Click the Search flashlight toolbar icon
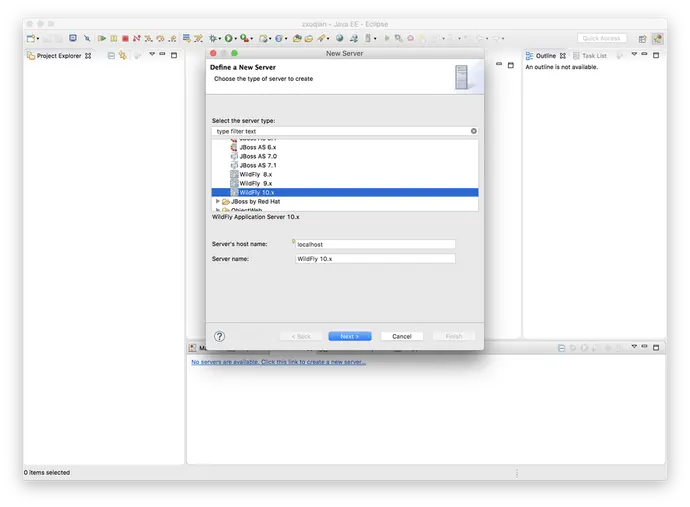 (x=321, y=38)
